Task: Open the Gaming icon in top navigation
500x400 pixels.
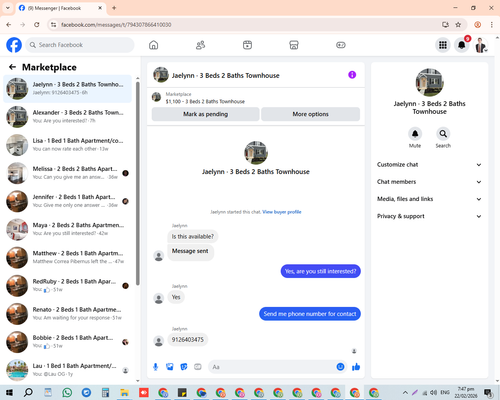Action: click(341, 45)
